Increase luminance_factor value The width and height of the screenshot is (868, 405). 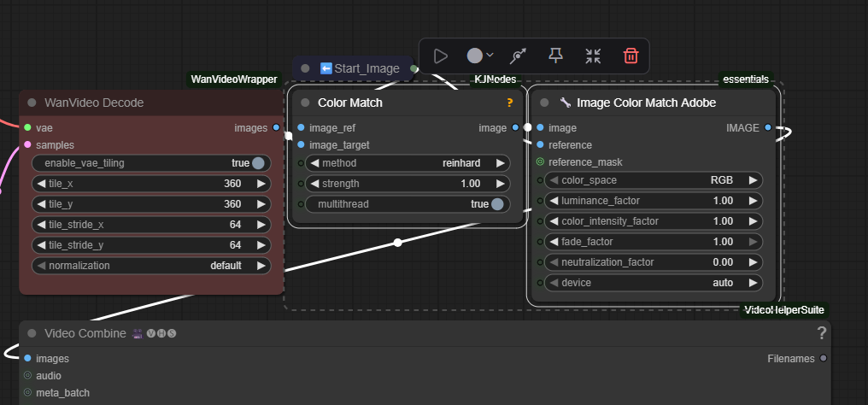point(753,201)
